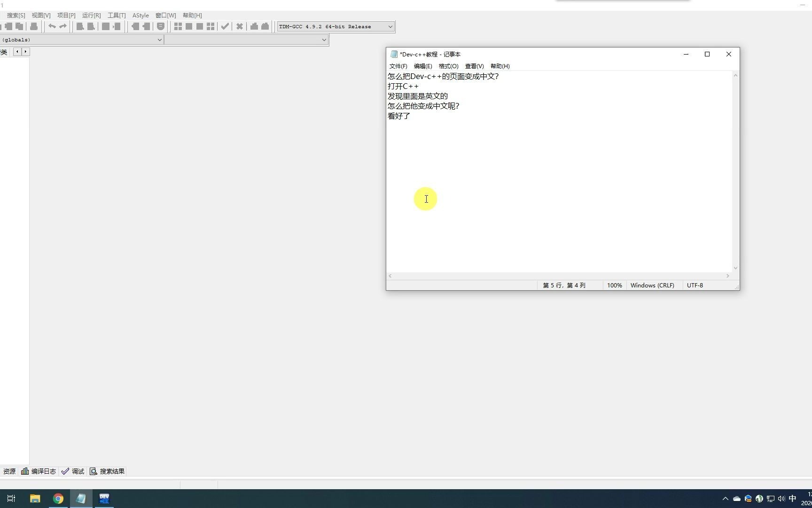Screen dimensions: 812x508
Task: Click the OneDrive cloud tray icon
Action: [x=737, y=499]
